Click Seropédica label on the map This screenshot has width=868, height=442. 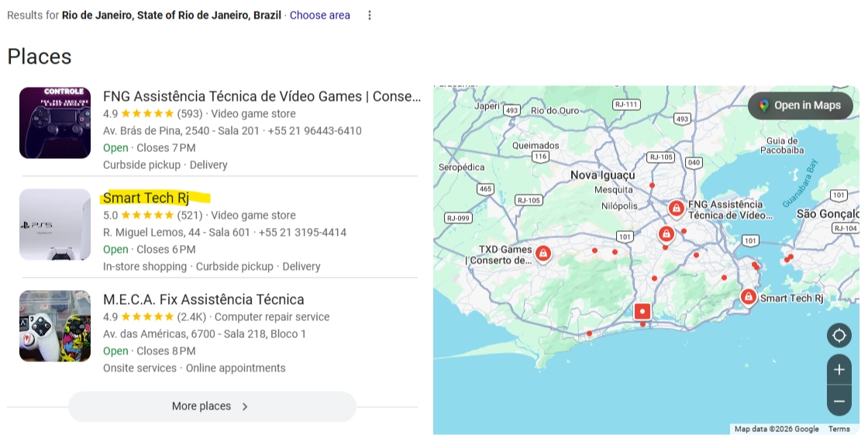click(x=461, y=167)
